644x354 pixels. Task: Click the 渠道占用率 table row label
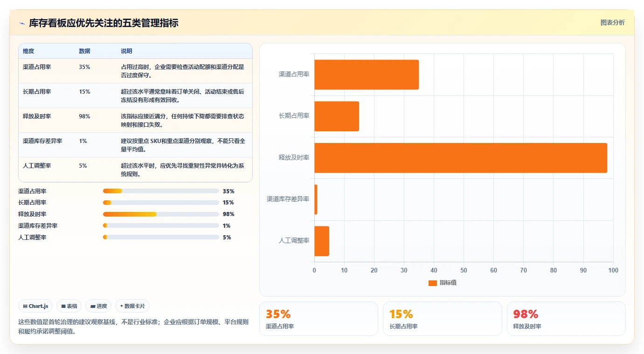pos(37,67)
